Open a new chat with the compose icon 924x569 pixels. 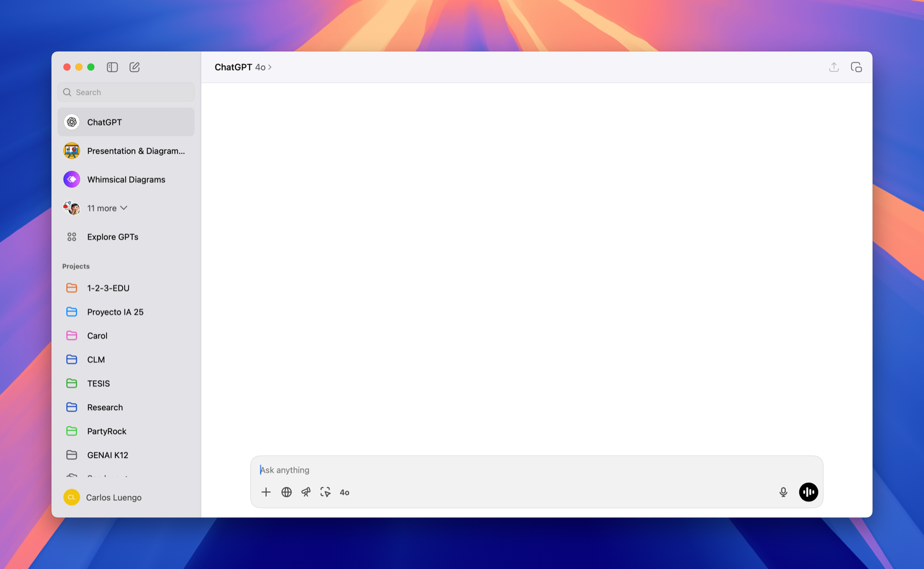135,66
